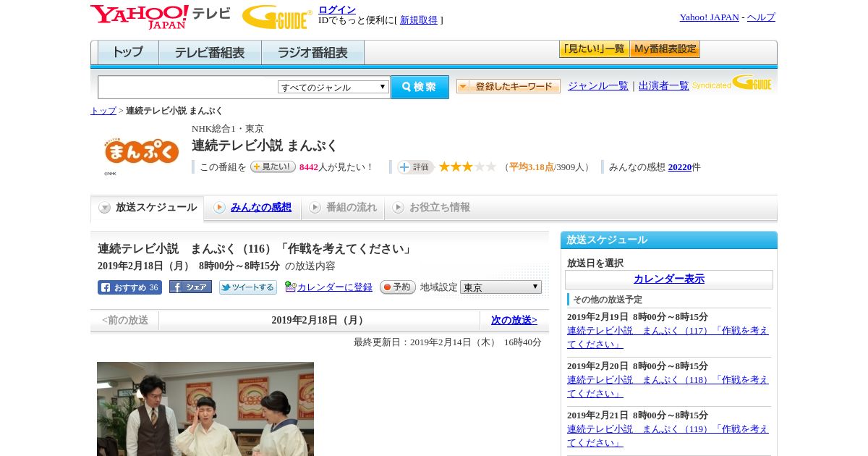Select the 放送スケジュール tab
Viewport: 868px width, 456px height.
[148, 208]
